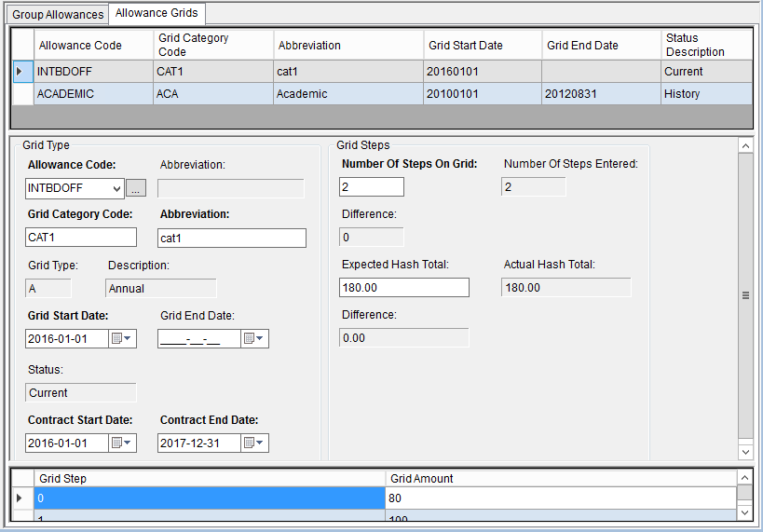Open the Grid End Date calendar picker
Viewport: 763px width, 532px height.
click(255, 338)
